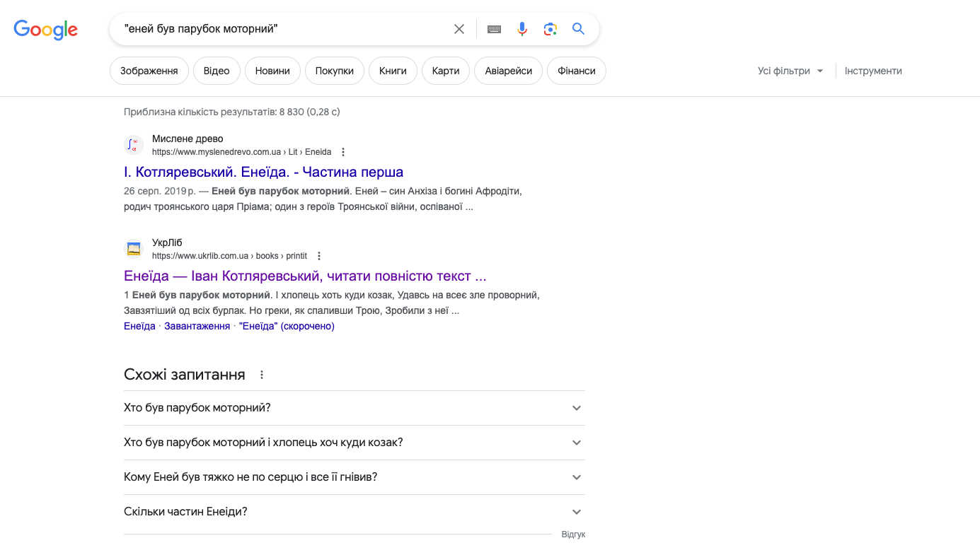Expand question Хто був парубок моторний?
Image resolution: width=980 pixels, height=555 pixels.
pos(354,408)
